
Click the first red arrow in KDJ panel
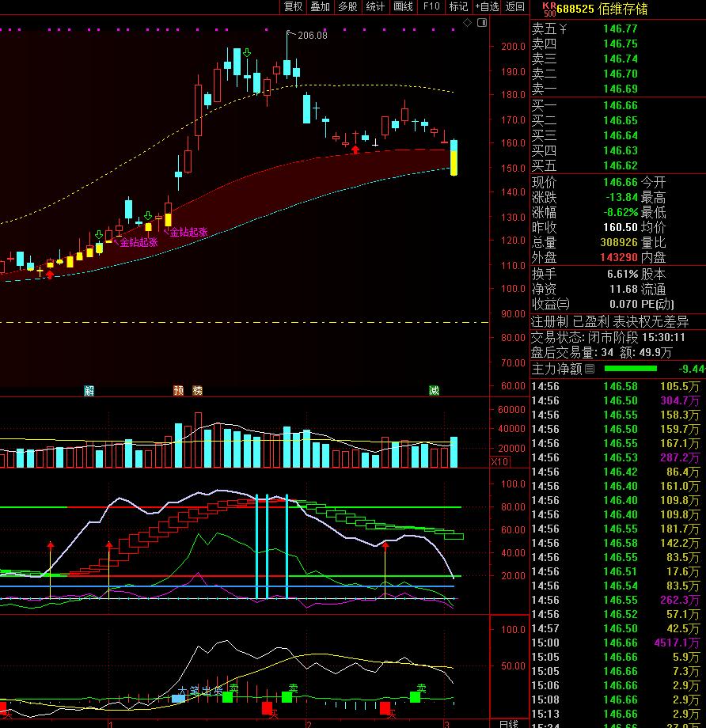coord(50,544)
